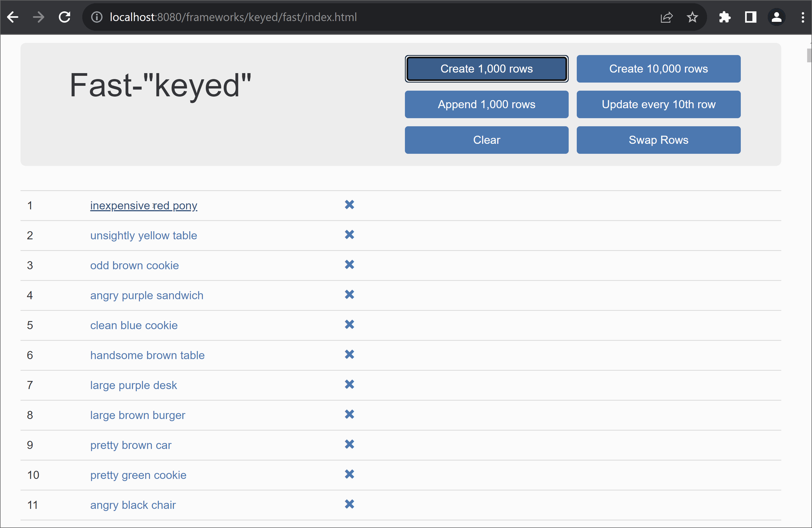
Task: Remove row 4 angry purple sandwich
Action: [x=349, y=295]
